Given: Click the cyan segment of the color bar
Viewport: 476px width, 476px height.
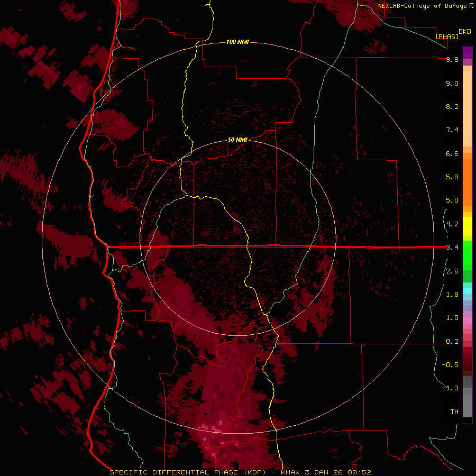Looking at the screenshot, I should point(467,291).
